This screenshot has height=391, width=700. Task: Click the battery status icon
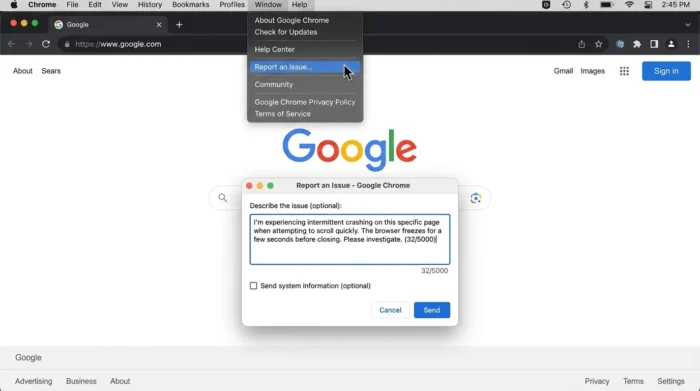606,5
